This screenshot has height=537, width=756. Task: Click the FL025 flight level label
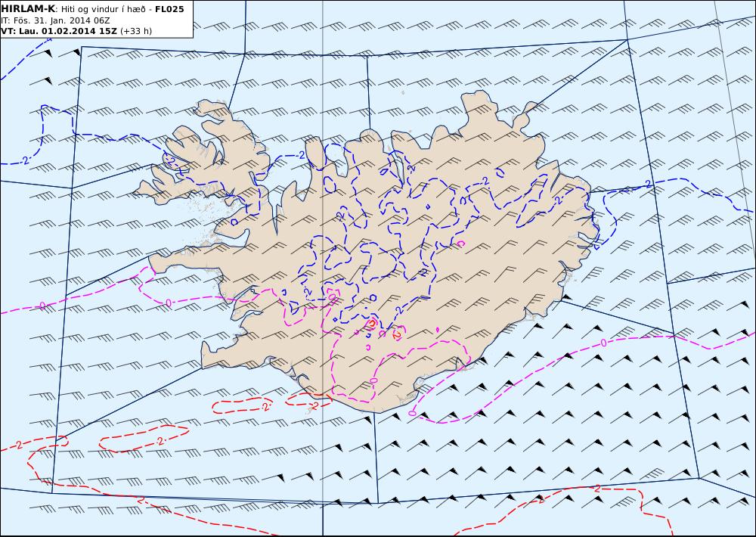coord(169,9)
